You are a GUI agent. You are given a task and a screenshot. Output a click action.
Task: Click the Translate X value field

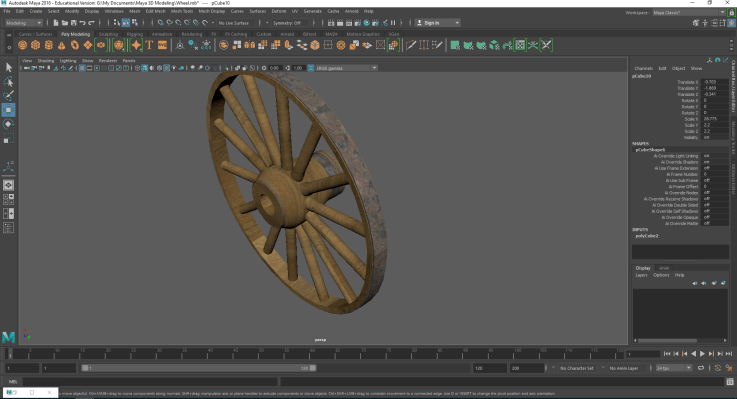pos(715,82)
